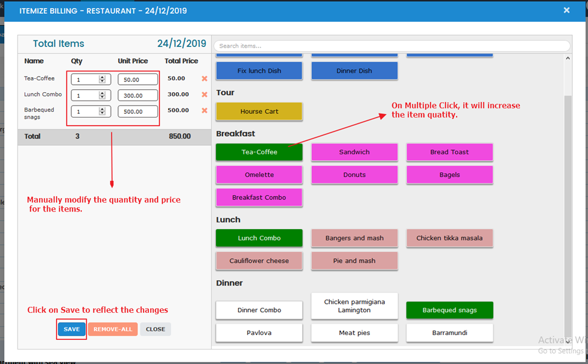Image resolution: width=588 pixels, height=364 pixels.
Task: Increase Tea-Coffee quantity with the up spinner
Action: point(103,77)
